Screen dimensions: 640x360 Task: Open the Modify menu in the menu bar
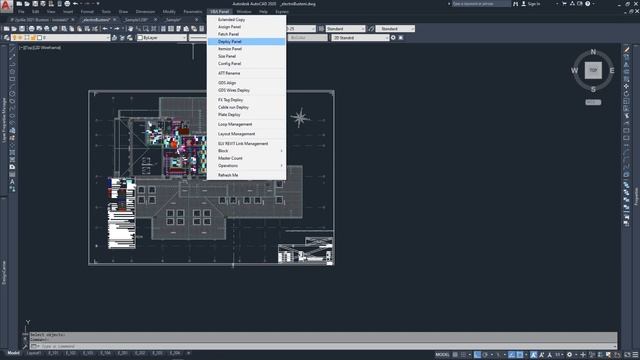pyautogui.click(x=169, y=12)
